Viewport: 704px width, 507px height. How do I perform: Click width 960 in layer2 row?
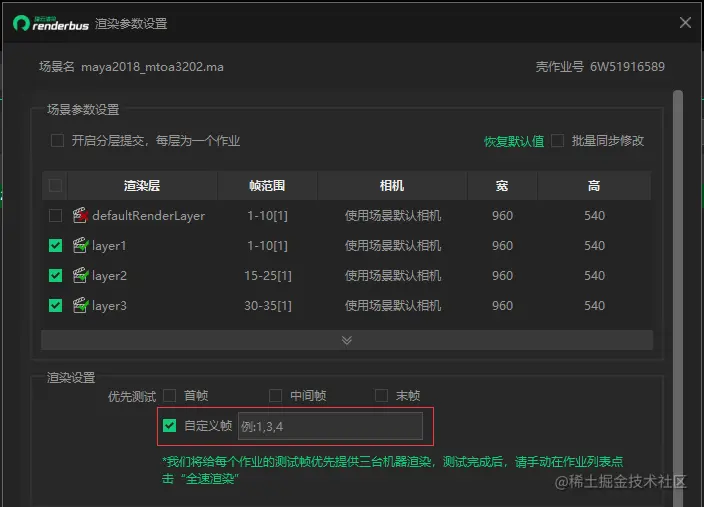(x=502, y=276)
